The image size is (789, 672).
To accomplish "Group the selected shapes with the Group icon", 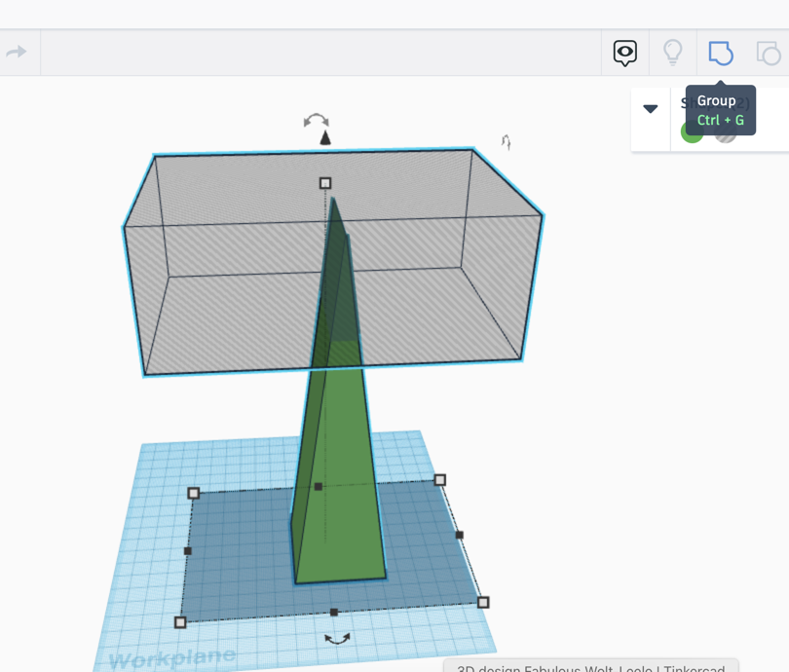I will pos(720,52).
